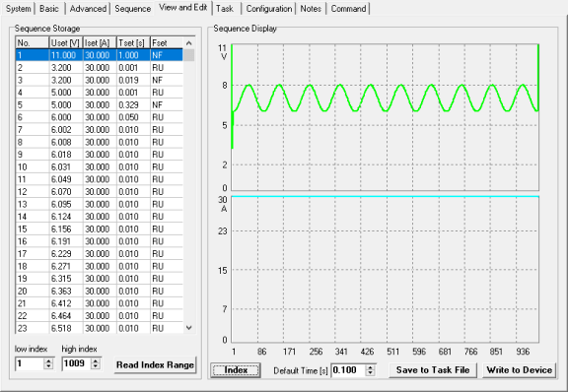The height and width of the screenshot is (392, 568).
Task: Select sequence row number 12
Action: [x=99, y=191]
